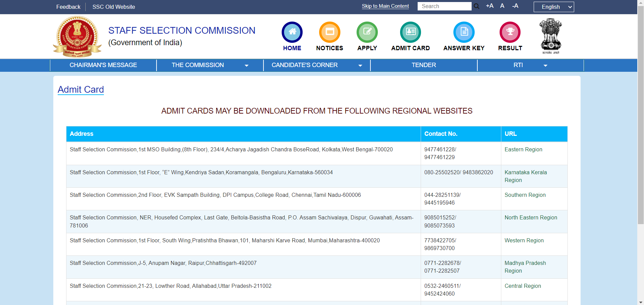Click the (Government of India) subtitle

pyautogui.click(x=145, y=42)
